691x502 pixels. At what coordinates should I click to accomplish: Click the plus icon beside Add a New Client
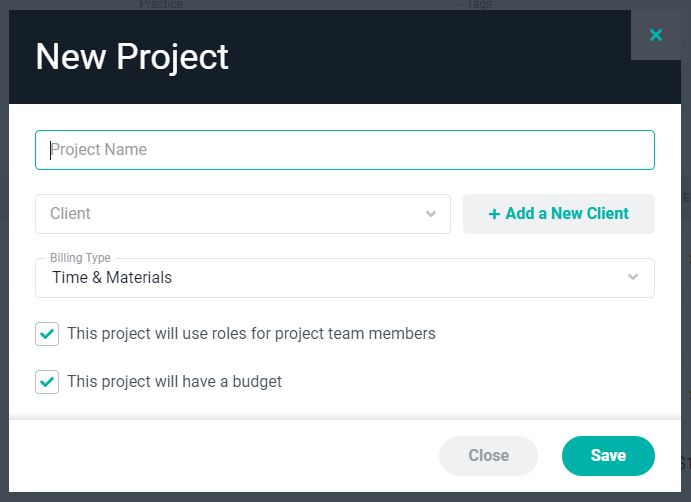(x=494, y=213)
